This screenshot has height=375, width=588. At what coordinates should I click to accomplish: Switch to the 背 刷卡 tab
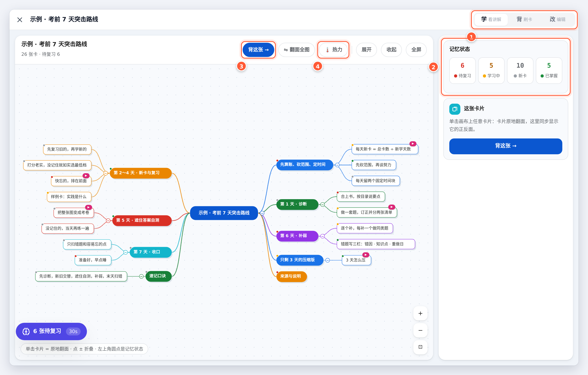tap(524, 19)
